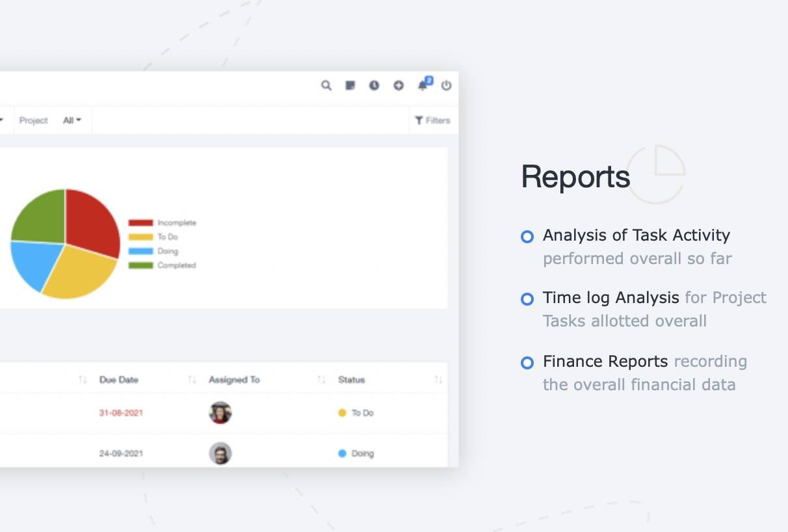Click the plus add-new icon
This screenshot has width=788, height=532.
pos(399,85)
